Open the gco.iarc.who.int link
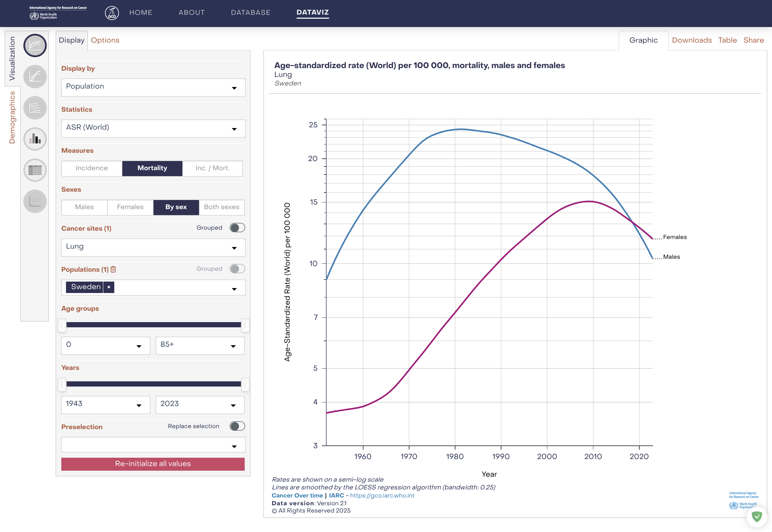The width and height of the screenshot is (772, 532). pos(382,495)
